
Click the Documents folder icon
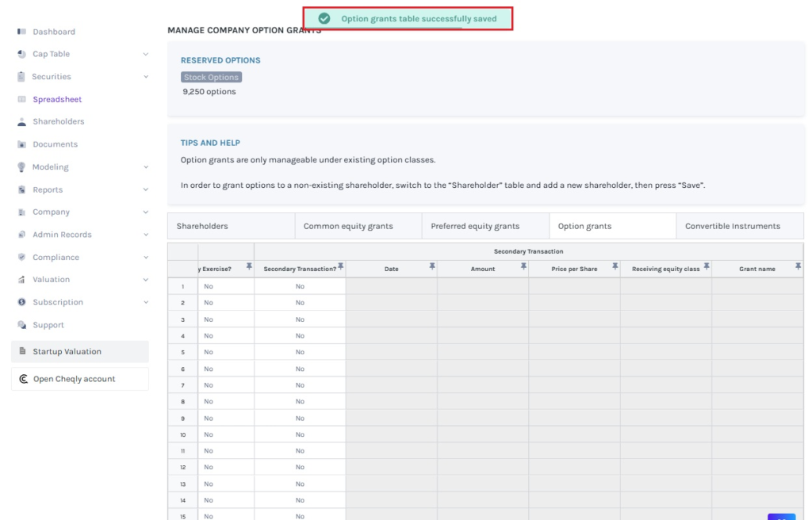[21, 144]
